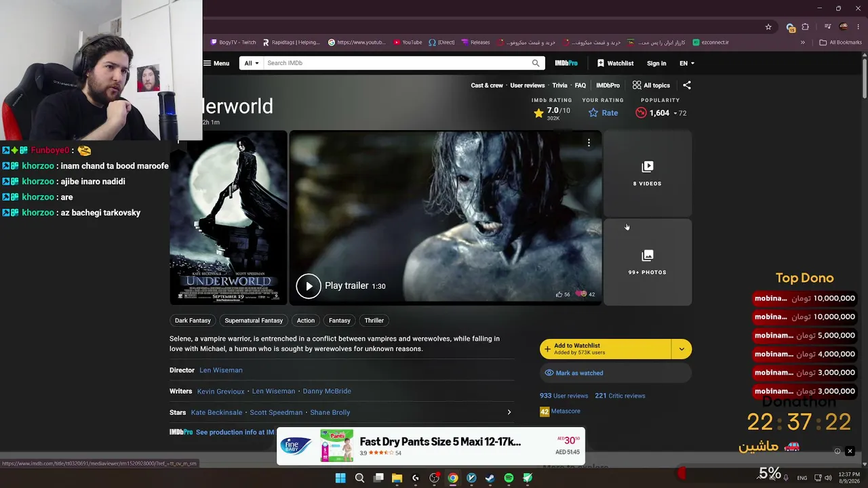Image resolution: width=868 pixels, height=488 pixels.
Task: Click the heart reactions icon showing 42
Action: pos(580,294)
